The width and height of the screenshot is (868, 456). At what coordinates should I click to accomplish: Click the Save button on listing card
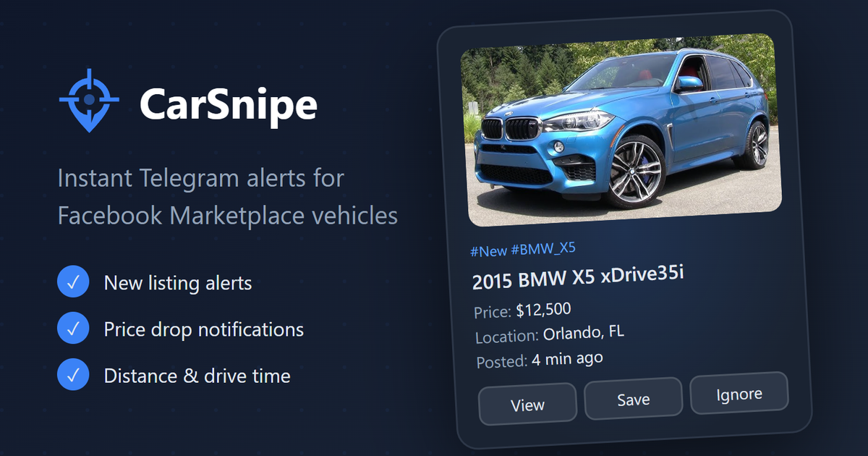pyautogui.click(x=633, y=398)
